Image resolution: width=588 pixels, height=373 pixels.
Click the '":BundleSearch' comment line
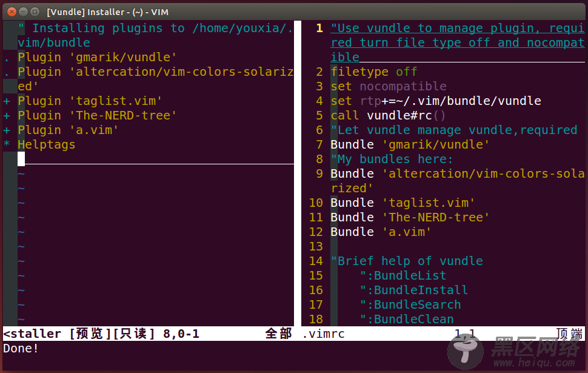click(410, 305)
